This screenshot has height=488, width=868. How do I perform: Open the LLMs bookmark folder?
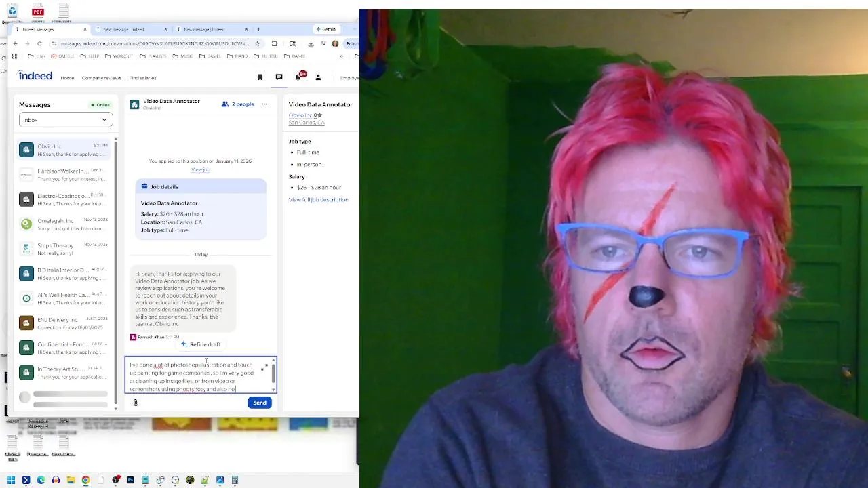coord(37,56)
